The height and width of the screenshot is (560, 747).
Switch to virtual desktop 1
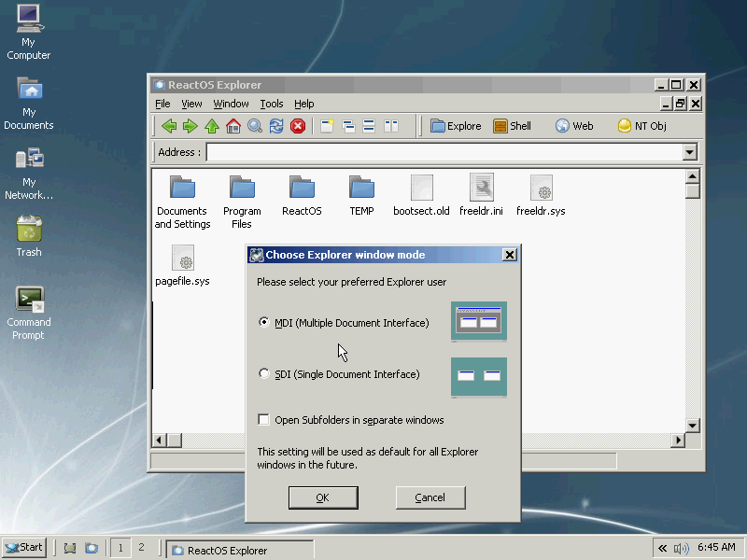120,548
